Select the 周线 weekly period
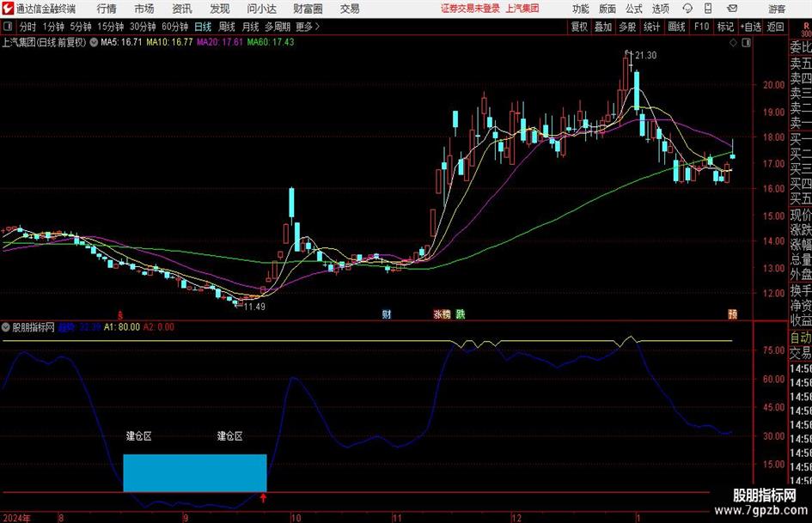The image size is (812, 523). click(227, 27)
